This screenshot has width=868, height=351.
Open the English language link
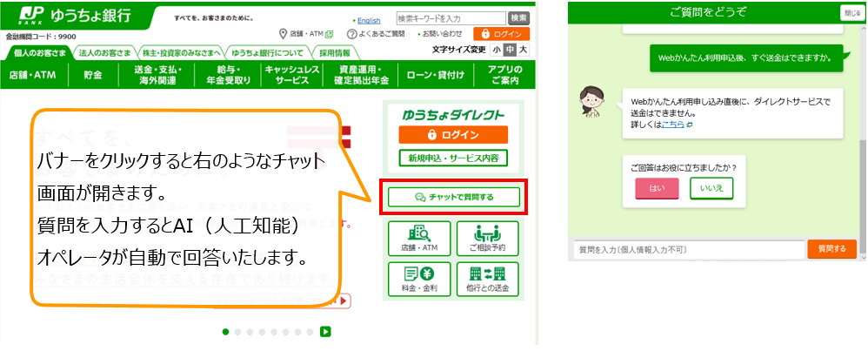369,21
